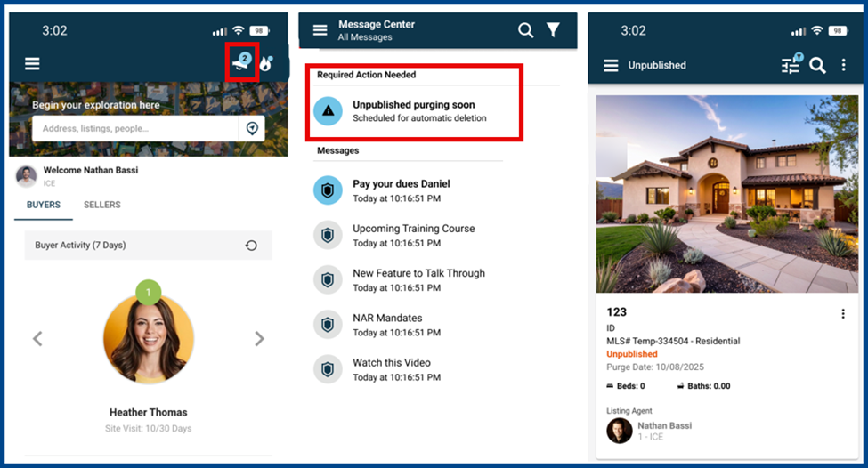The width and height of the screenshot is (868, 468).
Task: Show the previous buyer with left chevron
Action: click(37, 339)
